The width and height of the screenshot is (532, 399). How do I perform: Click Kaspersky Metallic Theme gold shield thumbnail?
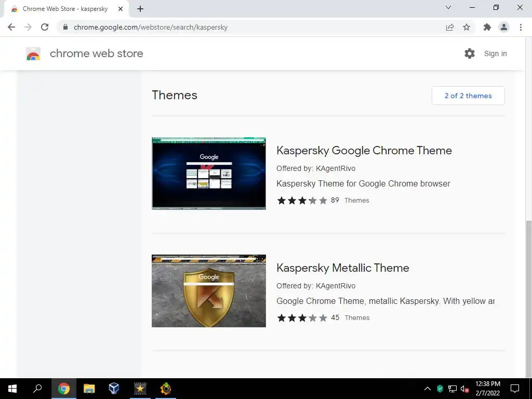point(209,291)
